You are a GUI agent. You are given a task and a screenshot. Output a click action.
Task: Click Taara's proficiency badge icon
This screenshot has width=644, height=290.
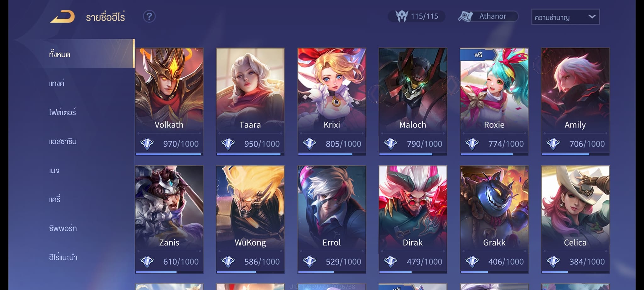tap(228, 144)
